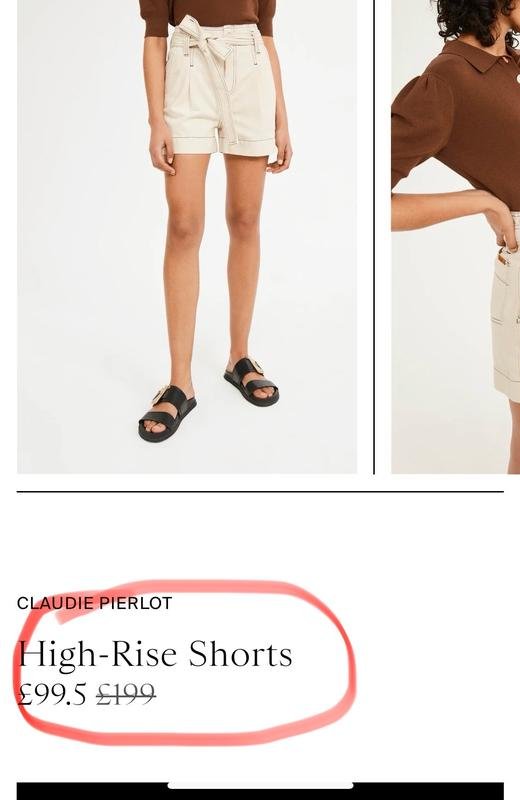Click the black sandal on the far foot
The width and height of the screenshot is (520, 800).
click(x=252, y=382)
